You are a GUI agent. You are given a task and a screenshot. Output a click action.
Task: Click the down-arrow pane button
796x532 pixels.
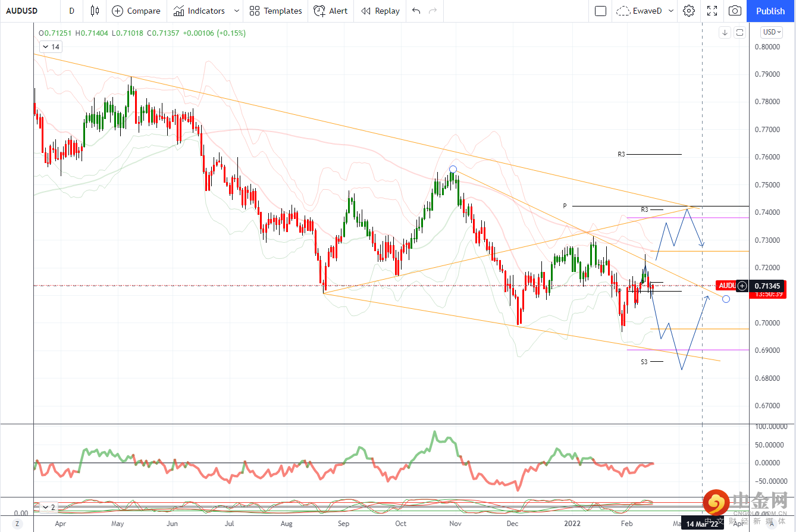(x=725, y=33)
